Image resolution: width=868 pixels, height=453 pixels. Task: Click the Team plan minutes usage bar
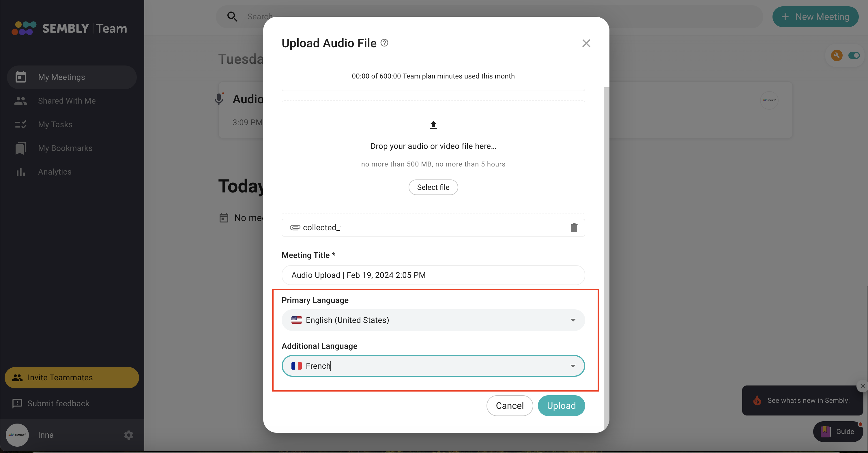(433, 76)
